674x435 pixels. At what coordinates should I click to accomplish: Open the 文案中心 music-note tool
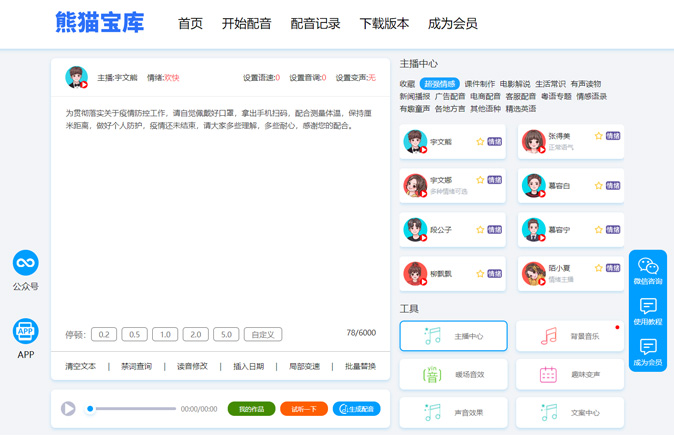tap(548, 412)
